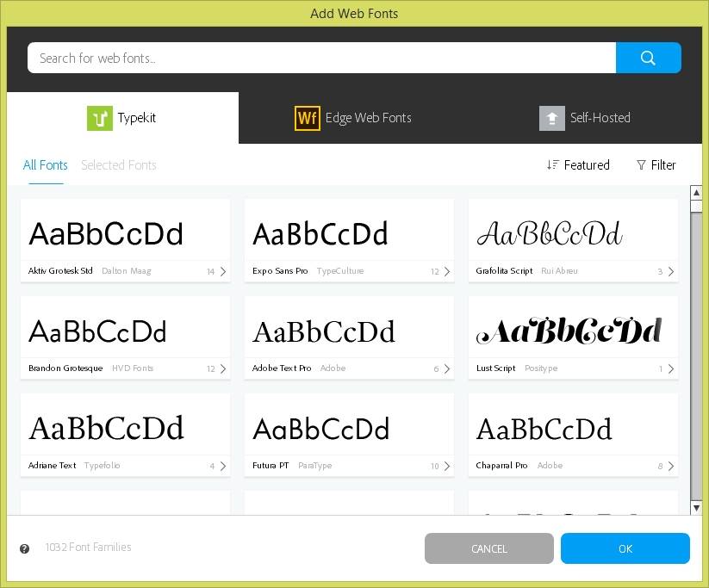Open help via the question mark icon
The height and width of the screenshot is (588, 709).
click(24, 548)
